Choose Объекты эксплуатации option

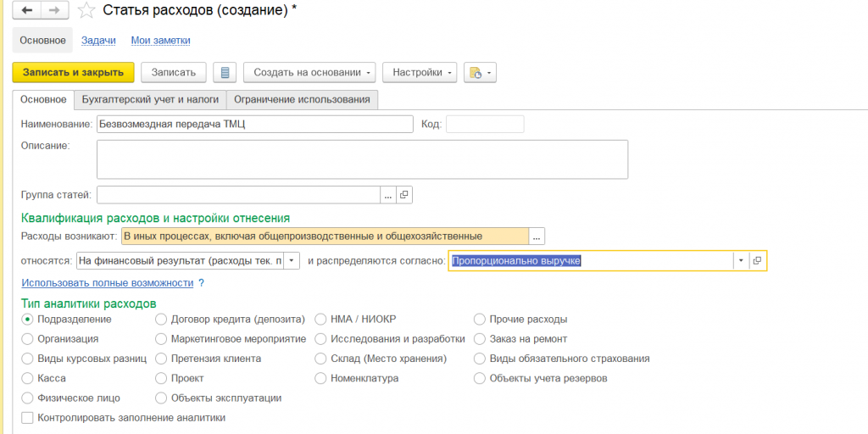(161, 398)
